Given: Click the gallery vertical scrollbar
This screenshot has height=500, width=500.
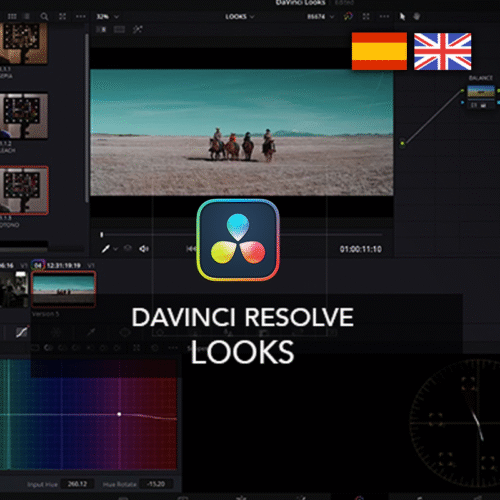Looking at the screenshot, I should pyautogui.click(x=87, y=117).
